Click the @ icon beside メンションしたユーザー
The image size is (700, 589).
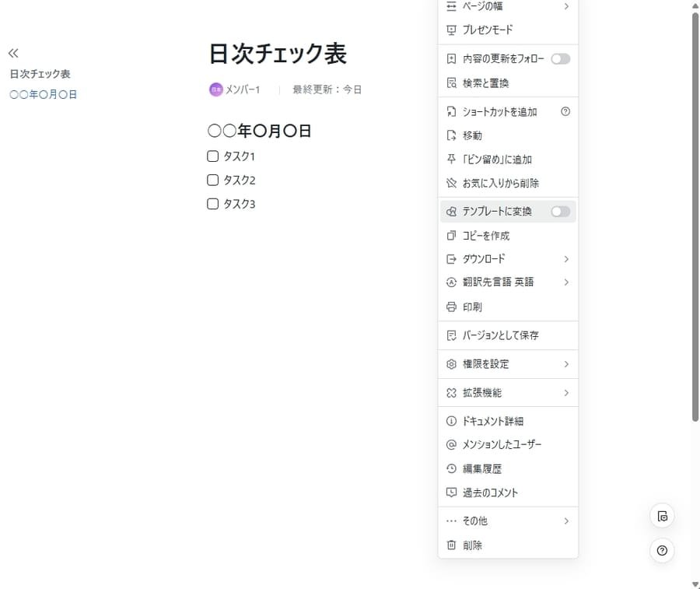click(451, 444)
